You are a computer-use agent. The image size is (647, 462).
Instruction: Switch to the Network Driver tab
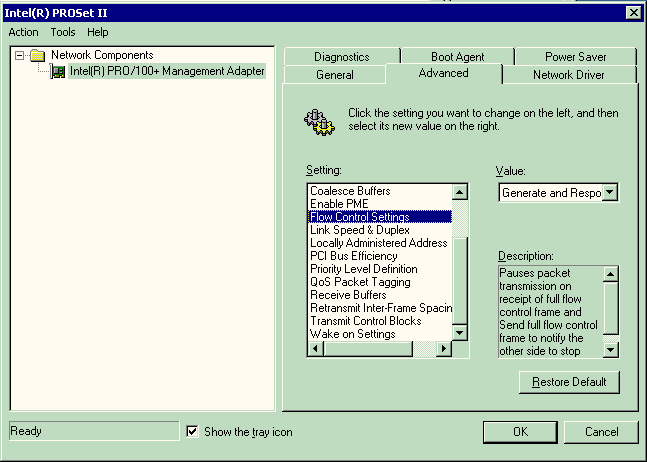pyautogui.click(x=569, y=75)
